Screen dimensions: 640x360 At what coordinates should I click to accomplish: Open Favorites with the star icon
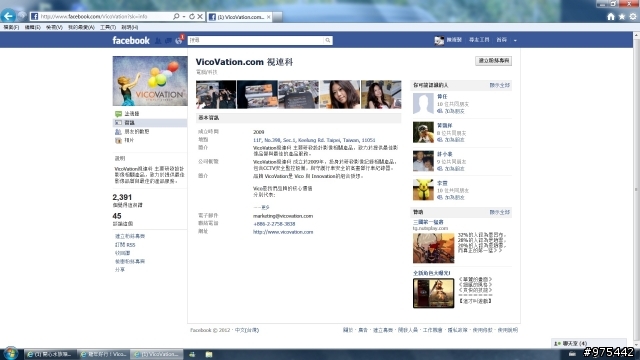pyautogui.click(x=622, y=16)
